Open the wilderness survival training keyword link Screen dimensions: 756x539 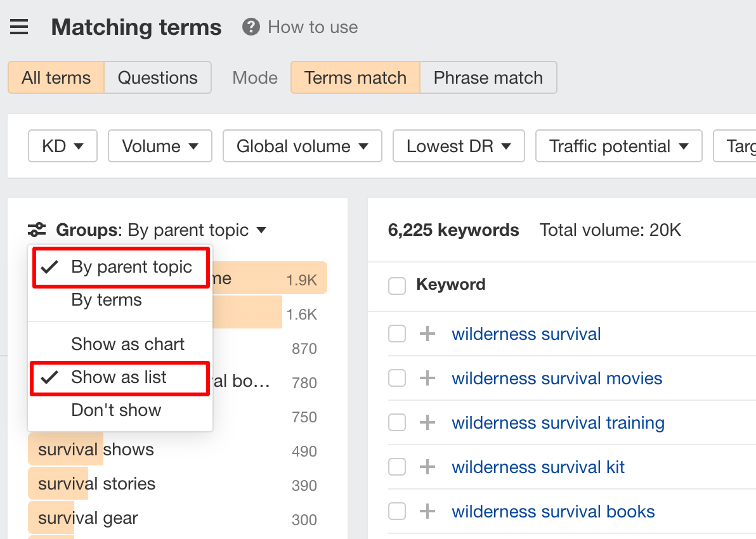[x=558, y=423]
